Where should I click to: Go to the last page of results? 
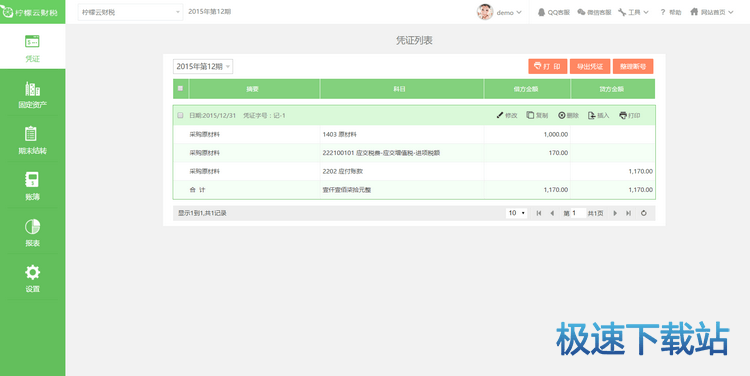629,213
